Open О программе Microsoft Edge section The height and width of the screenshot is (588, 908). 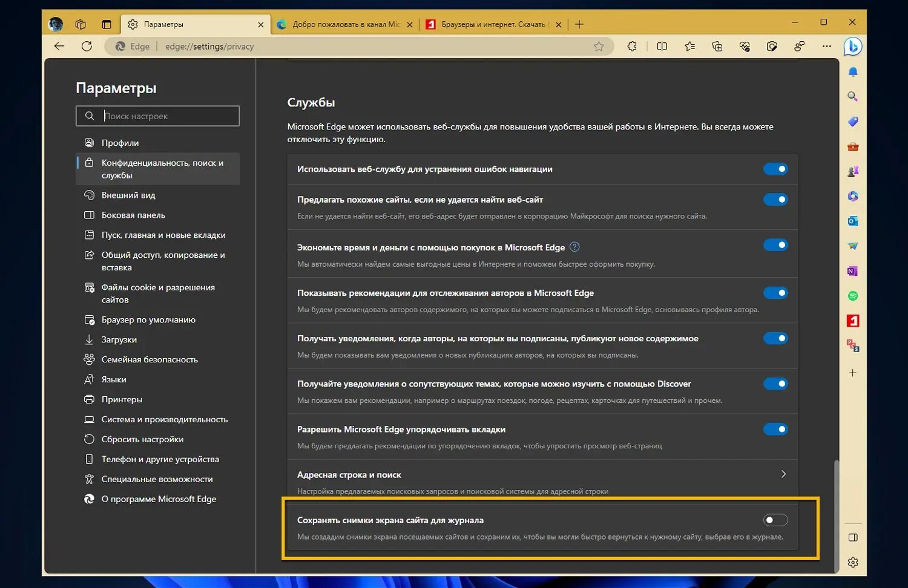(x=158, y=499)
